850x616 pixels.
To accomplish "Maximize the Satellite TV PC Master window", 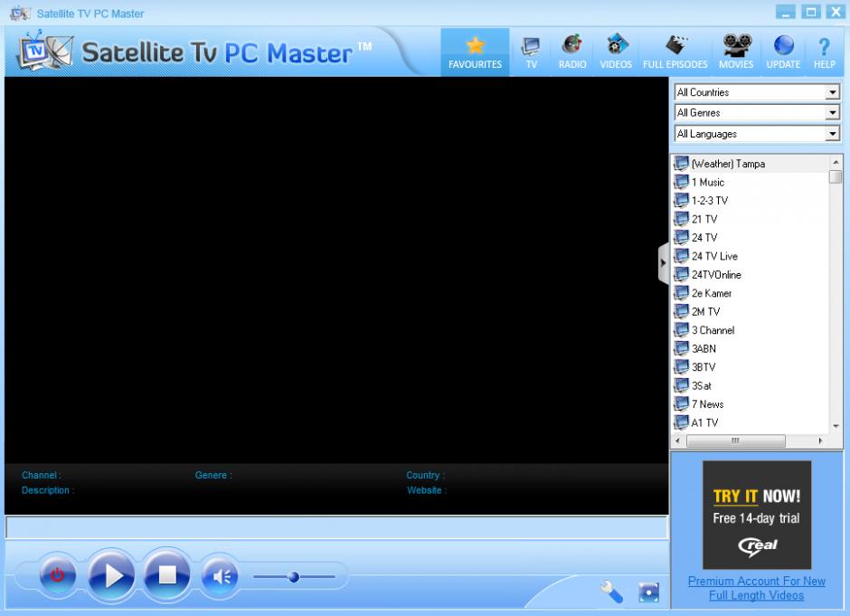I will click(811, 12).
